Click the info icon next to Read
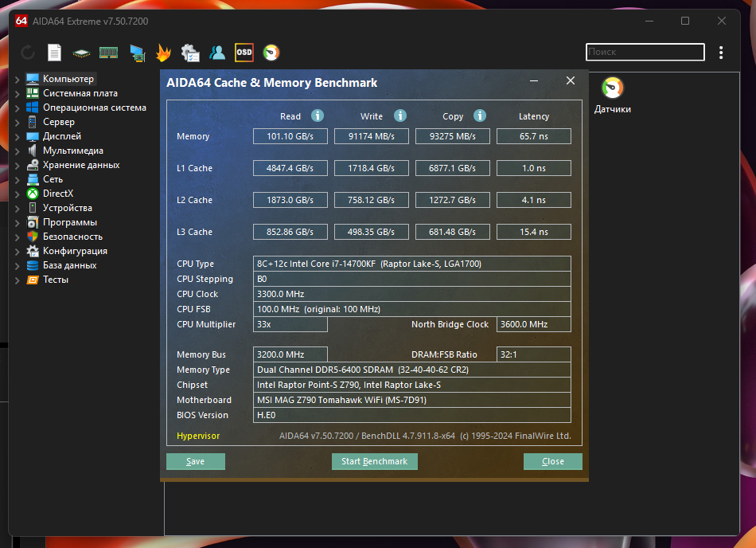This screenshot has height=548, width=756. click(318, 116)
